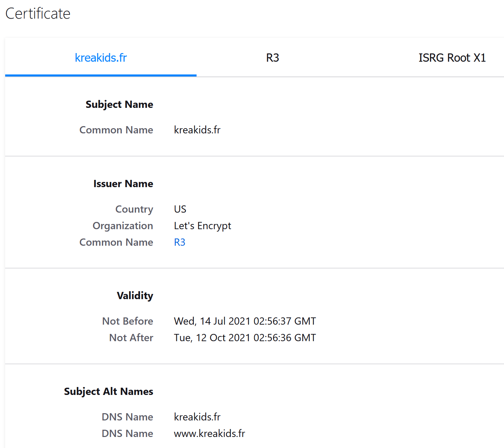This screenshot has height=448, width=504.
Task: Click the Organization field label
Action: click(x=123, y=226)
